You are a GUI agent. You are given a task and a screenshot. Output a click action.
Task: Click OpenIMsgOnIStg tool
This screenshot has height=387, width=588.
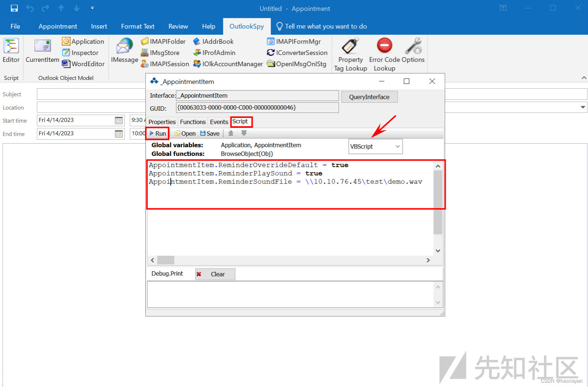(x=296, y=64)
